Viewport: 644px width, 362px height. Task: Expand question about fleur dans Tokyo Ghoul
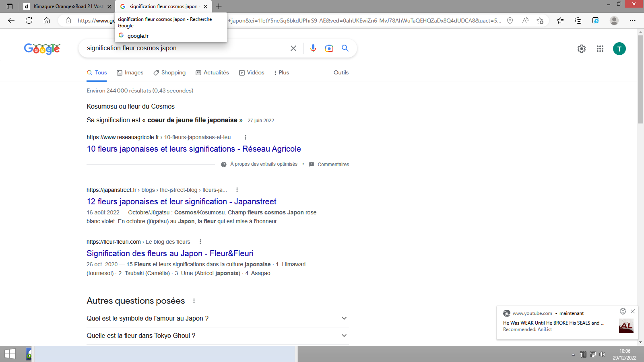[x=218, y=336]
